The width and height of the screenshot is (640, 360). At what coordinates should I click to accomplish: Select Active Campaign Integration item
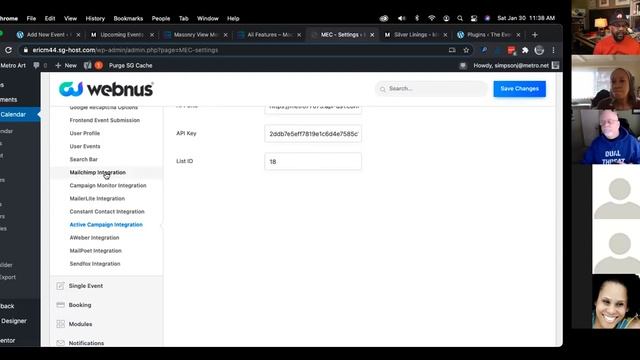point(106,224)
